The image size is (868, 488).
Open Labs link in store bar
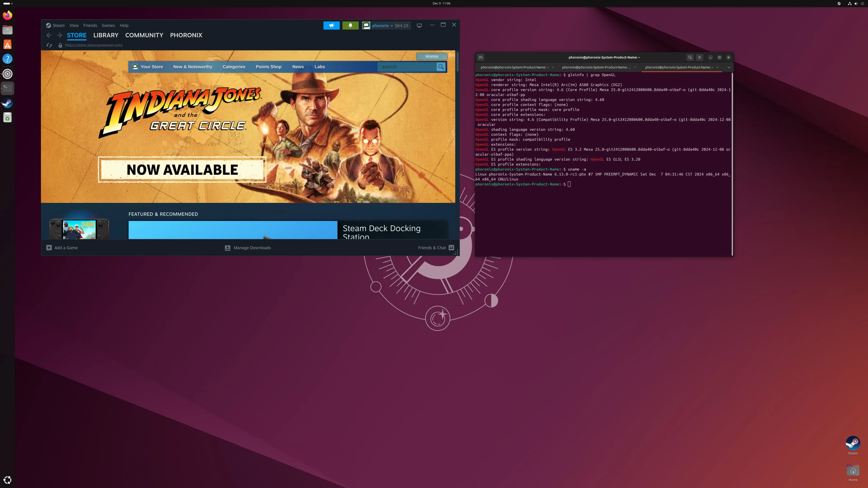pyautogui.click(x=320, y=67)
